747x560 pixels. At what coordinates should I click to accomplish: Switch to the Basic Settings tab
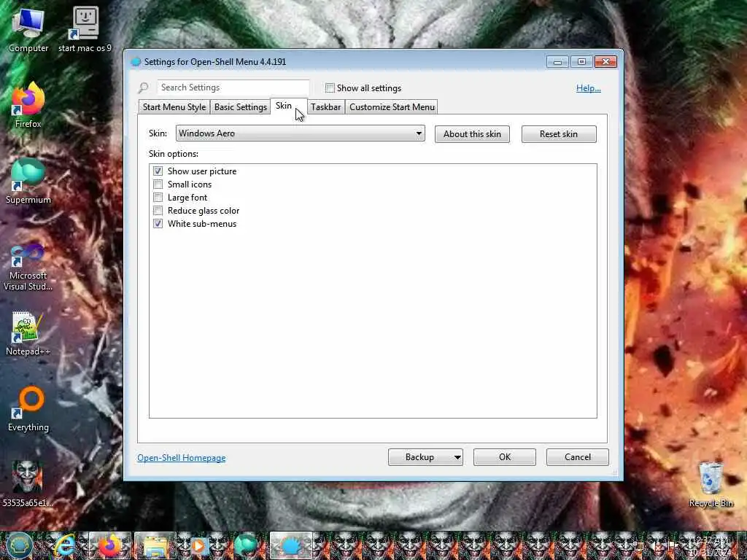241,107
